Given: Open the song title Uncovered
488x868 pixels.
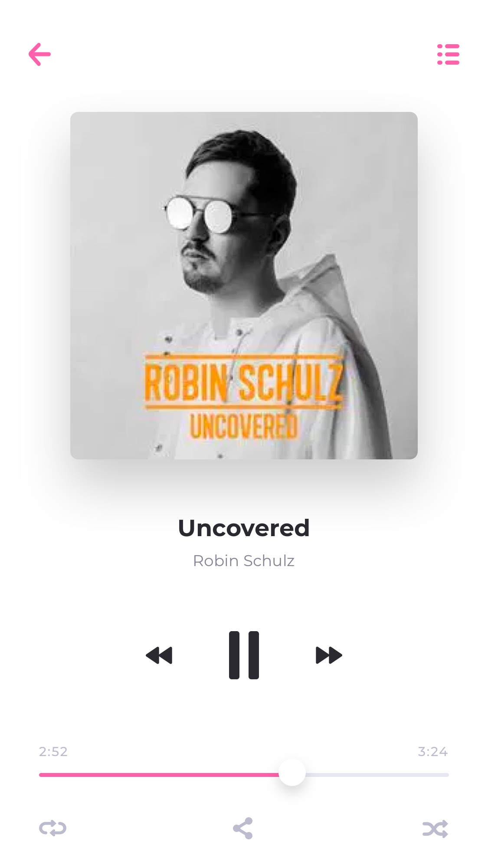Looking at the screenshot, I should coord(244,528).
